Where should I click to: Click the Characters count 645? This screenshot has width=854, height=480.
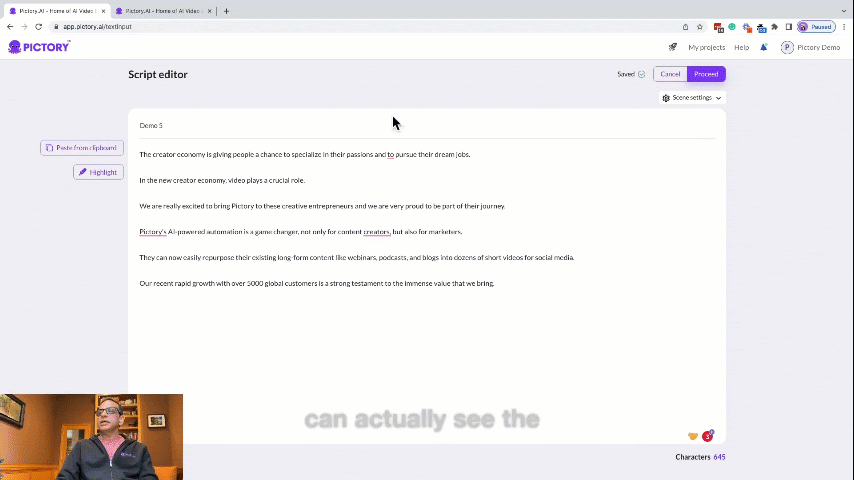point(719,457)
